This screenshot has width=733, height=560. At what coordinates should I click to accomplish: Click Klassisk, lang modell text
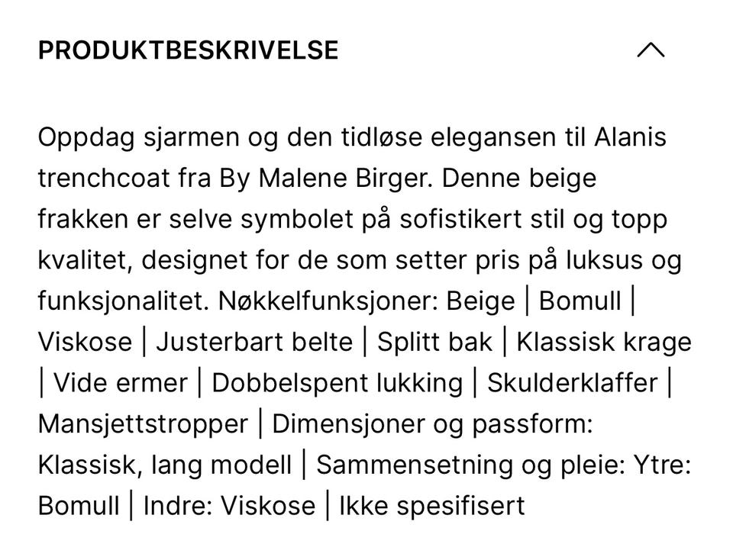[163, 464]
